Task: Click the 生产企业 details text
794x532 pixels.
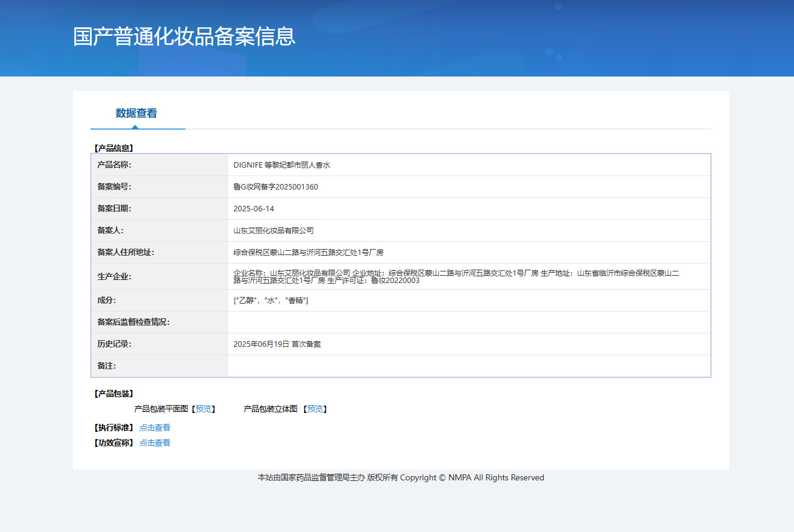Action: click(x=456, y=277)
